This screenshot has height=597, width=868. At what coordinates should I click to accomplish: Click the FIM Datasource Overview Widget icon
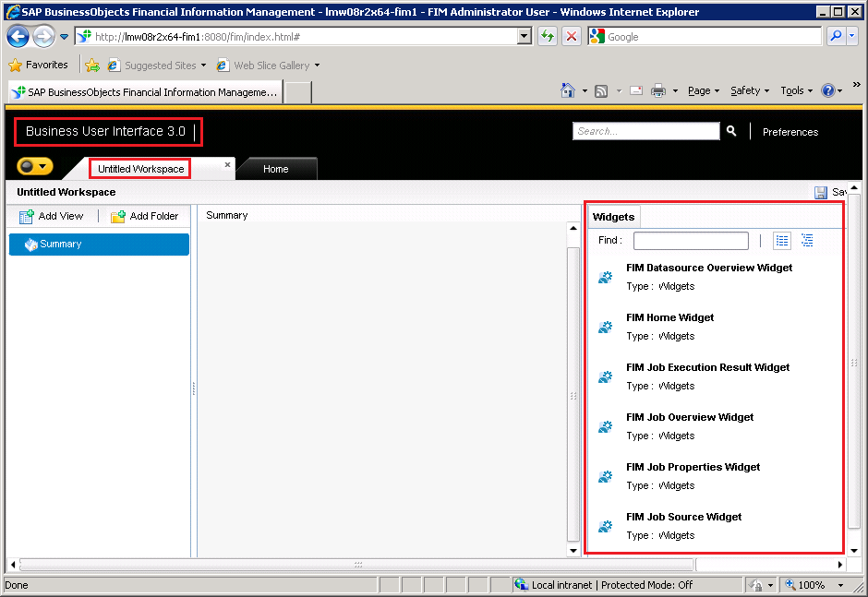coord(606,277)
